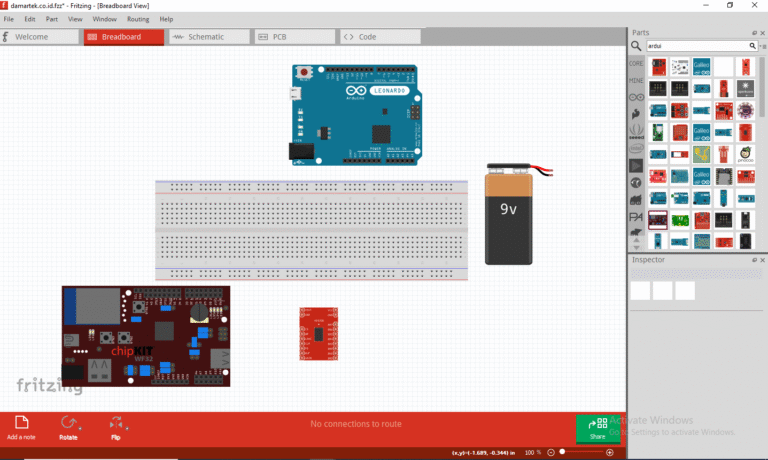Run the parts search for 'ardui'
The image size is (768, 460).
pos(752,46)
